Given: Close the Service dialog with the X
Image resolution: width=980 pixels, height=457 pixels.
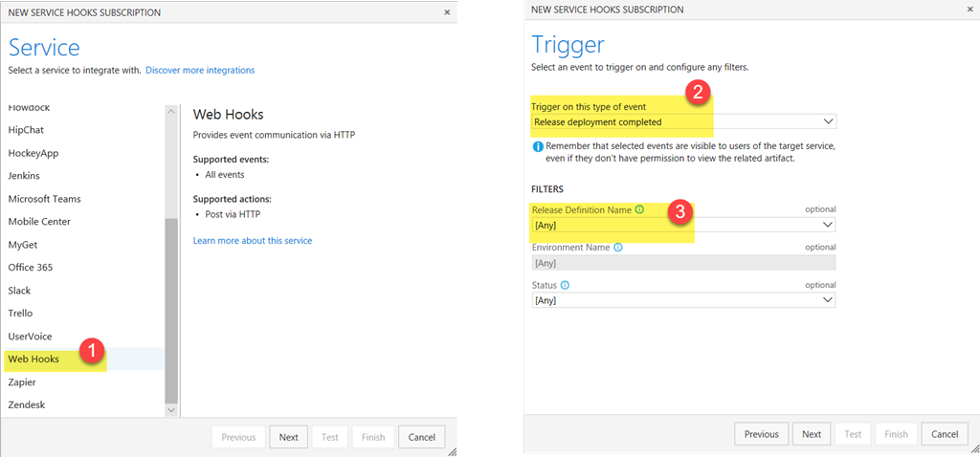Looking at the screenshot, I should (x=447, y=12).
